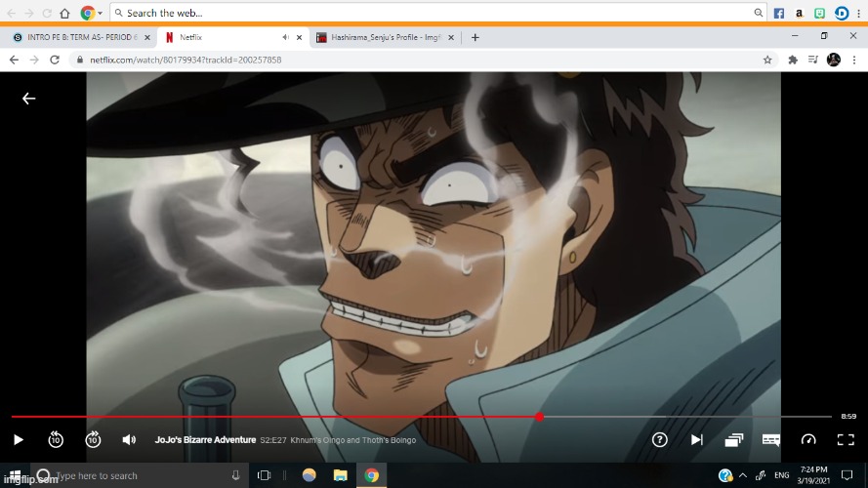The height and width of the screenshot is (488, 868).
Task: Rewind the video 10 seconds
Action: click(56, 439)
